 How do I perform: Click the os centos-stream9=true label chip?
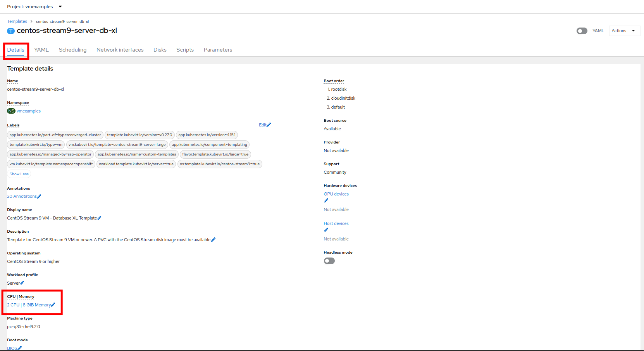click(220, 164)
